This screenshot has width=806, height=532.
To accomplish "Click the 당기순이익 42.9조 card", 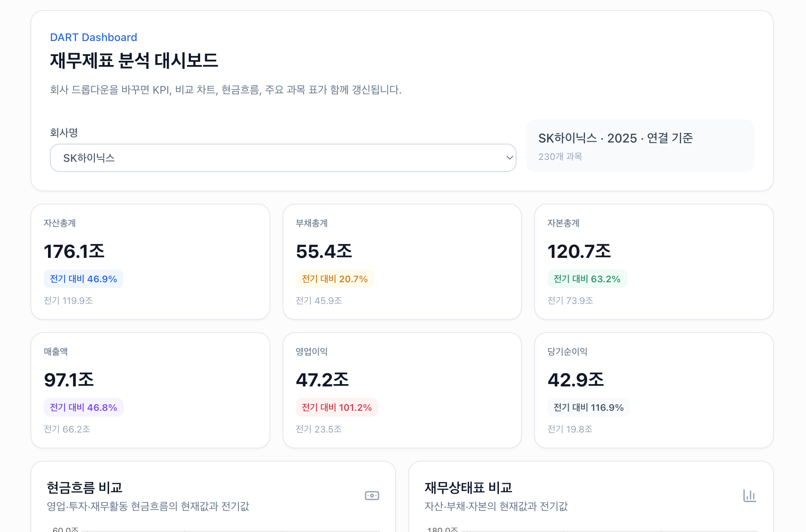I will point(653,390).
